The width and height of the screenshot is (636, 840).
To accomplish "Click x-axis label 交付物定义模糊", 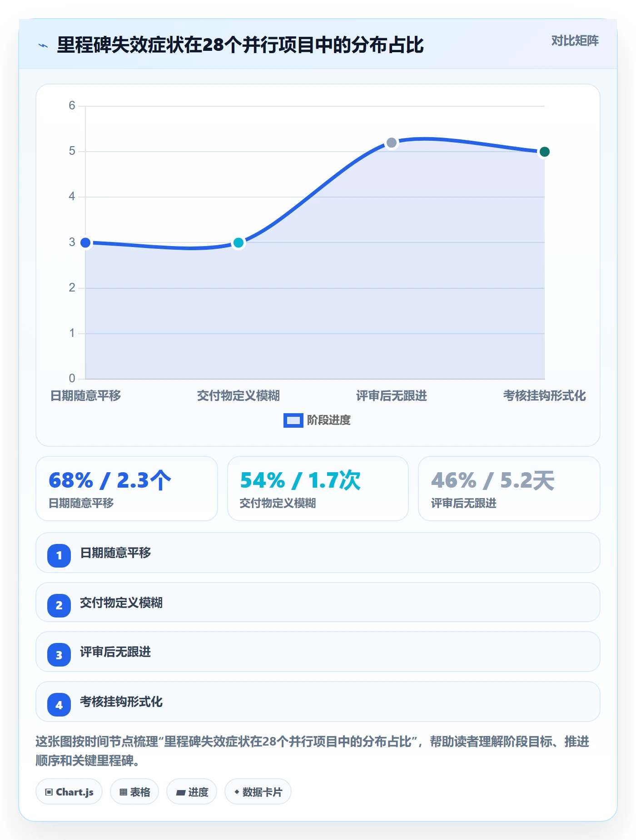I will [238, 396].
